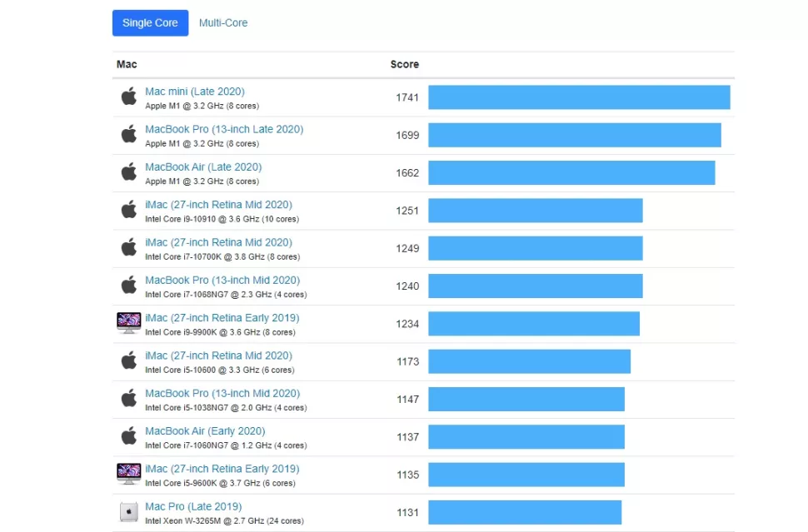
Task: Select the Single Core tab
Action: tap(150, 22)
